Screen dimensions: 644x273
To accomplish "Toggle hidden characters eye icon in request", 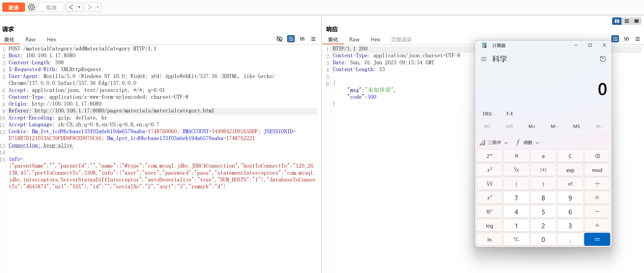I will point(280,39).
